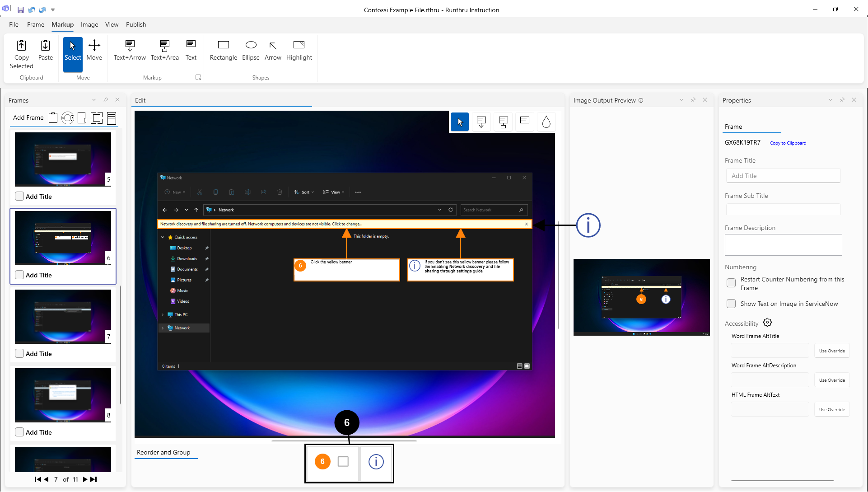Click Use Override for Word Frame AltTitle
Screen dimensions: 868x492
click(831, 351)
